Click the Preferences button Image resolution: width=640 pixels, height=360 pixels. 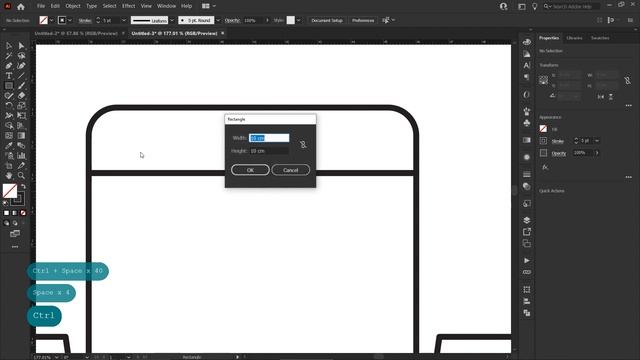(x=363, y=20)
